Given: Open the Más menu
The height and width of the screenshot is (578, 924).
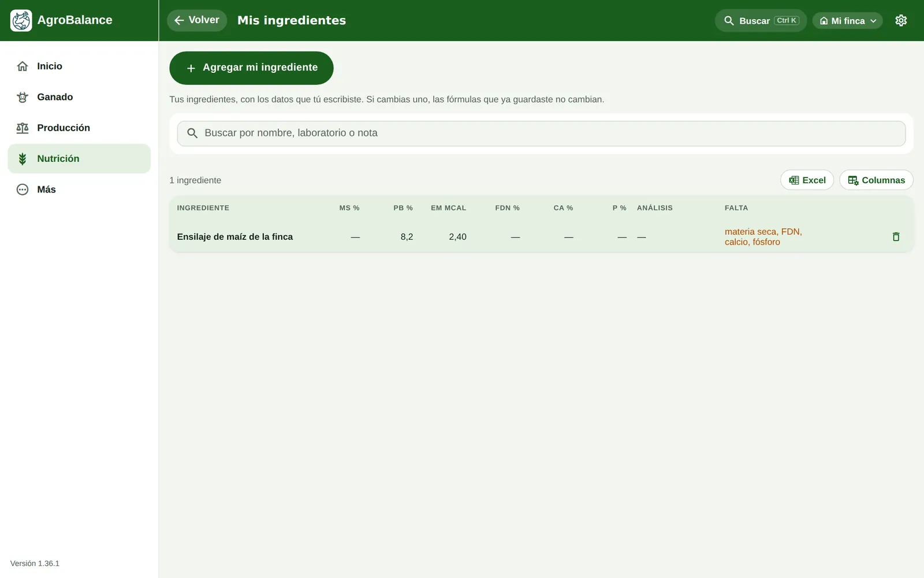Looking at the screenshot, I should (79, 190).
